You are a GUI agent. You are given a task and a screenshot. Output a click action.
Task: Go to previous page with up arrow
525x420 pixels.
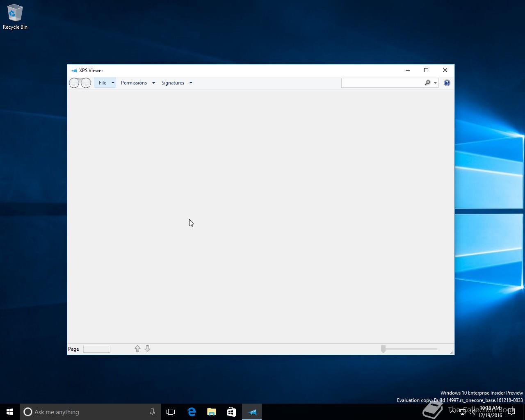(137, 349)
